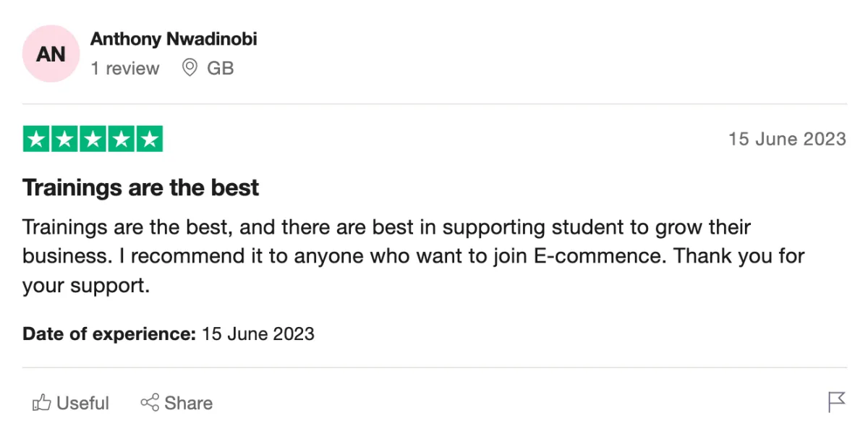
Task: Click the date value after "Date of experience:"
Action: click(x=258, y=334)
